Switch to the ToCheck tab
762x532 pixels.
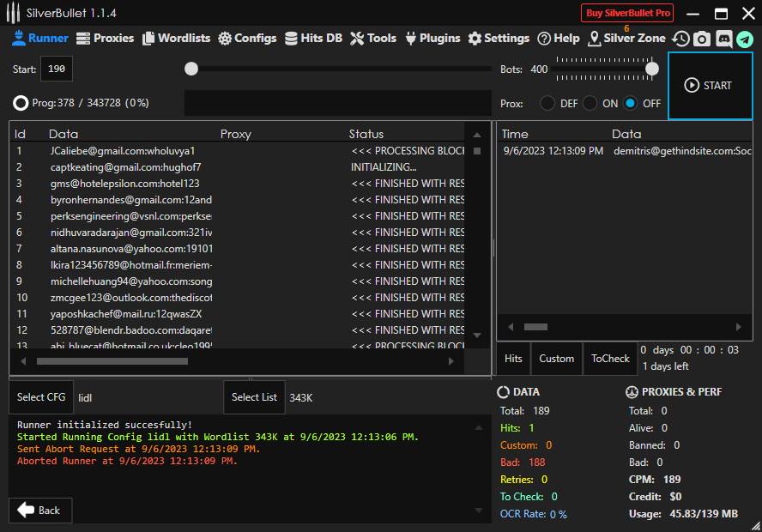click(x=610, y=359)
